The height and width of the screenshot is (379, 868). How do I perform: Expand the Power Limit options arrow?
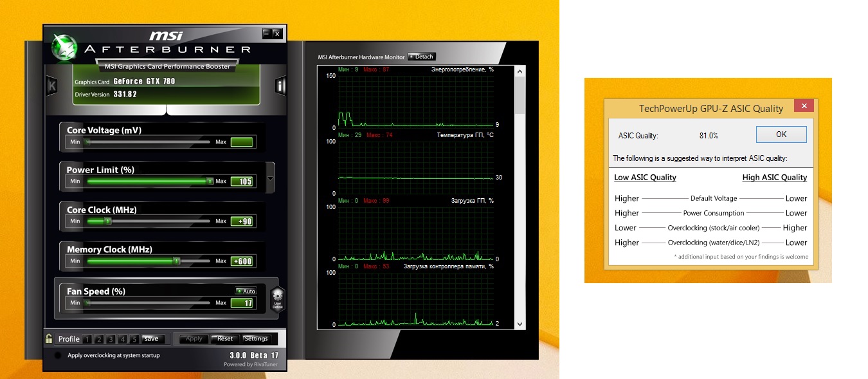click(270, 179)
